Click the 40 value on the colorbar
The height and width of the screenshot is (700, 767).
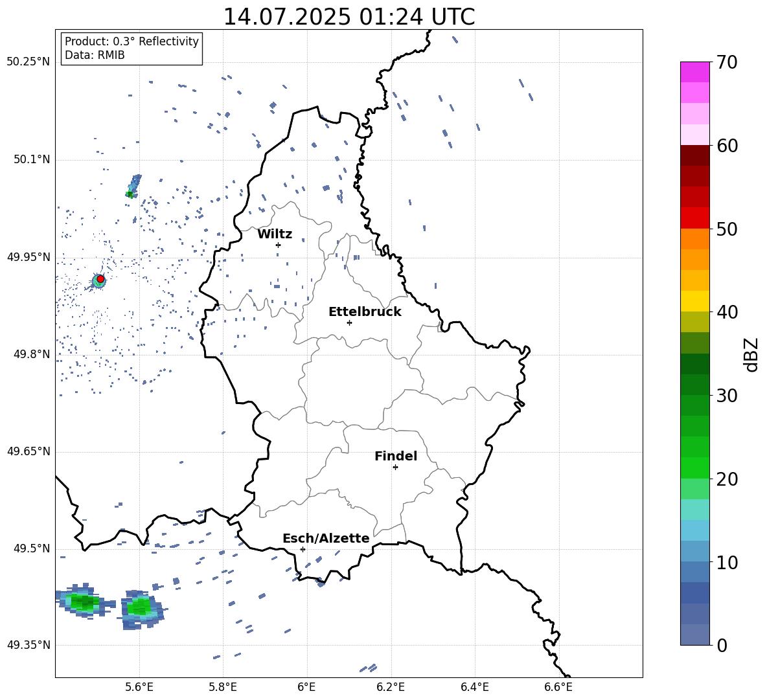tap(727, 312)
